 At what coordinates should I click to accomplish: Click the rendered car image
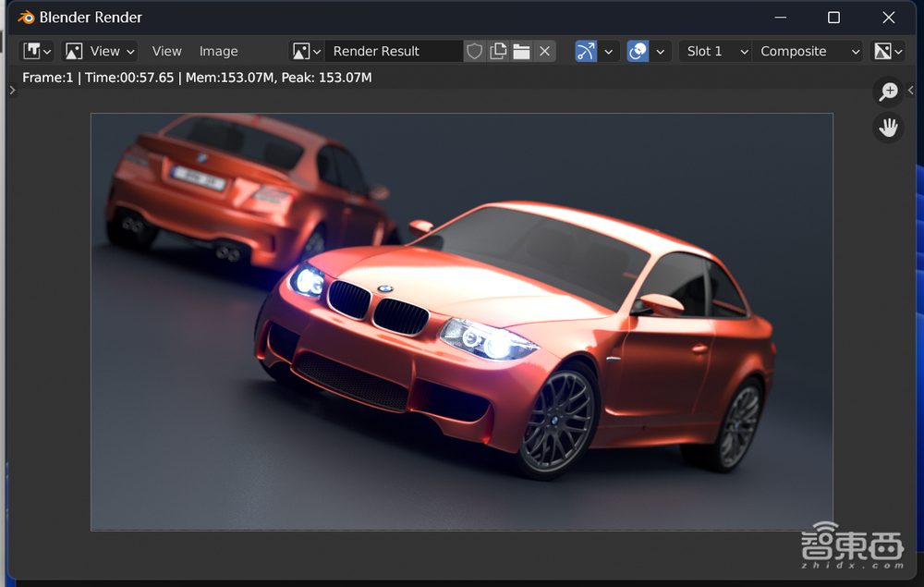pos(461,322)
